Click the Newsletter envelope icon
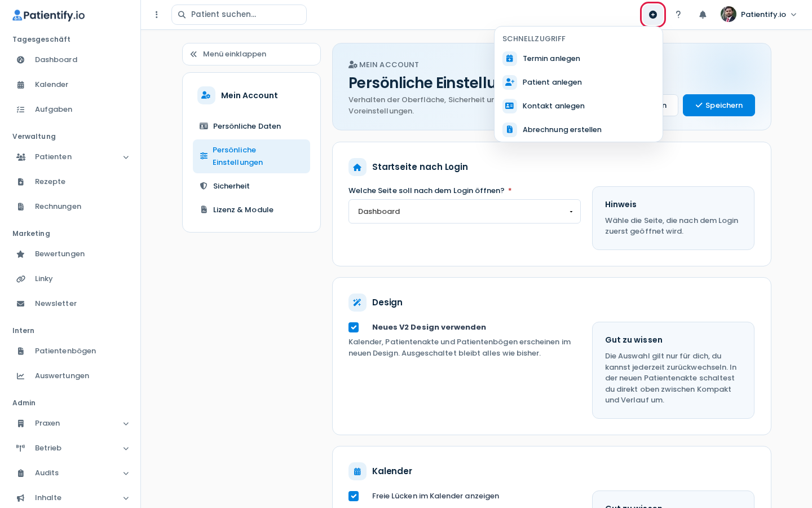This screenshot has height=508, width=812. click(21, 304)
